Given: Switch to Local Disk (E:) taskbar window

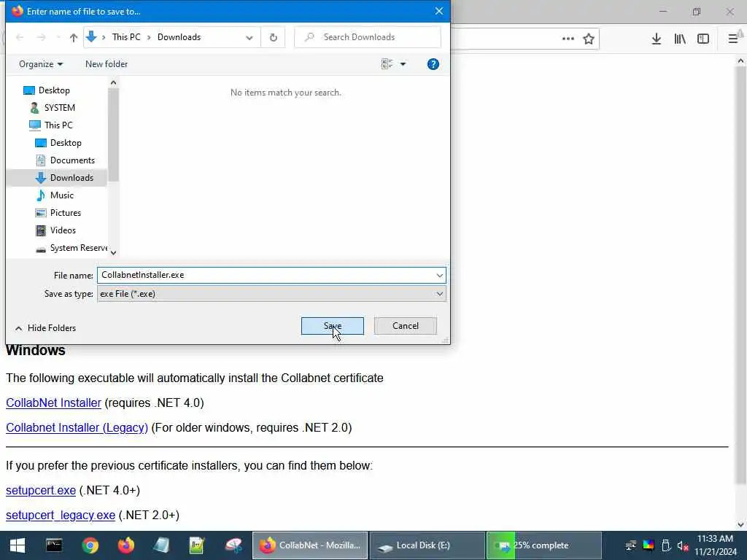Looking at the screenshot, I should (427, 545).
